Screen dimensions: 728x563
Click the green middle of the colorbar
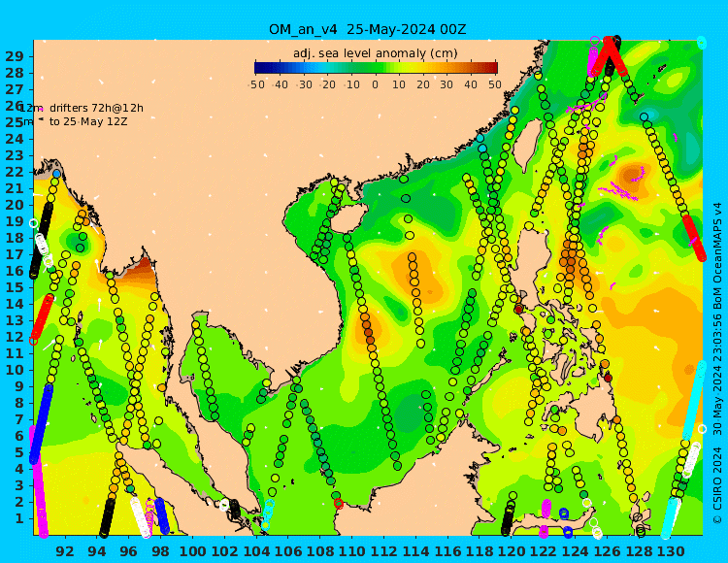point(375,68)
